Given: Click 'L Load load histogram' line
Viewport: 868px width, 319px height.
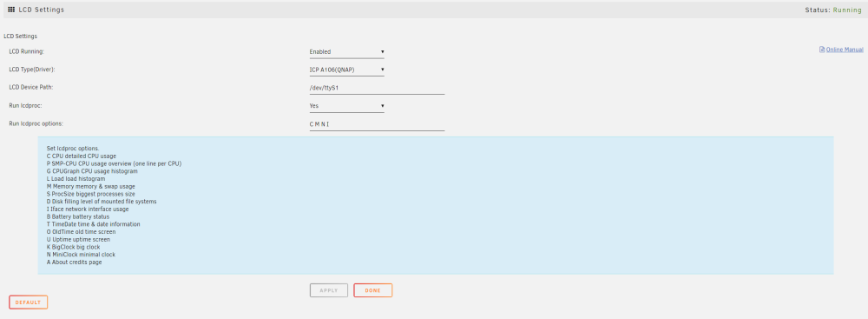Looking at the screenshot, I should pyautogui.click(x=76, y=179).
